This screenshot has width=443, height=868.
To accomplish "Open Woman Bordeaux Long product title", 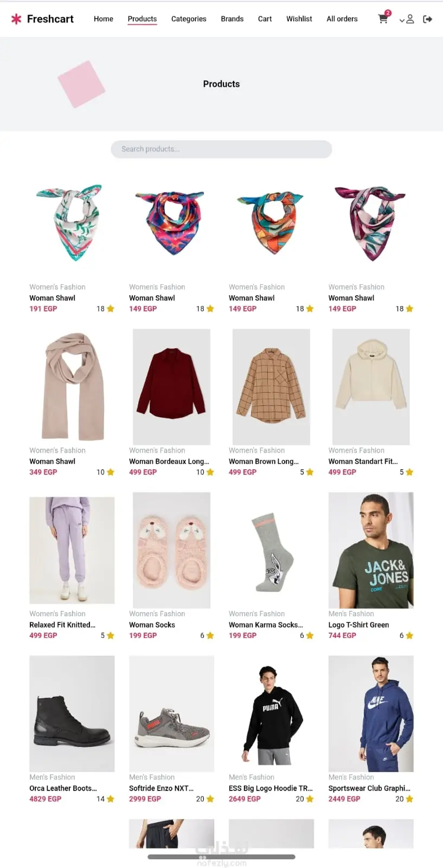I will point(169,461).
